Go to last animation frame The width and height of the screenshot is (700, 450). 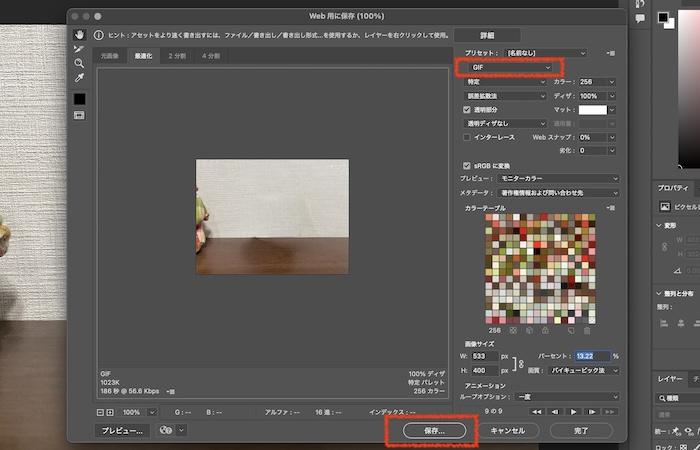point(610,412)
